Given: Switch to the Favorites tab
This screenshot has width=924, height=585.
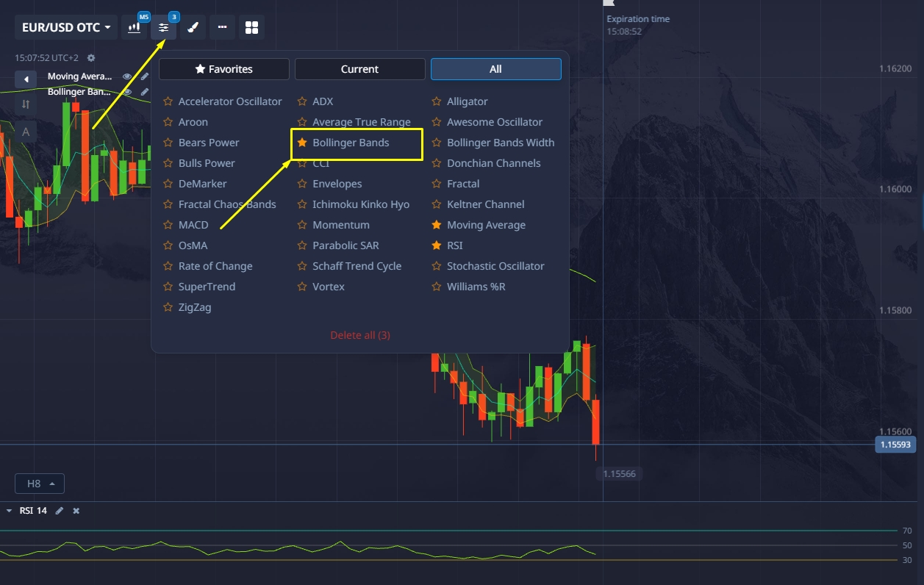Looking at the screenshot, I should point(224,69).
